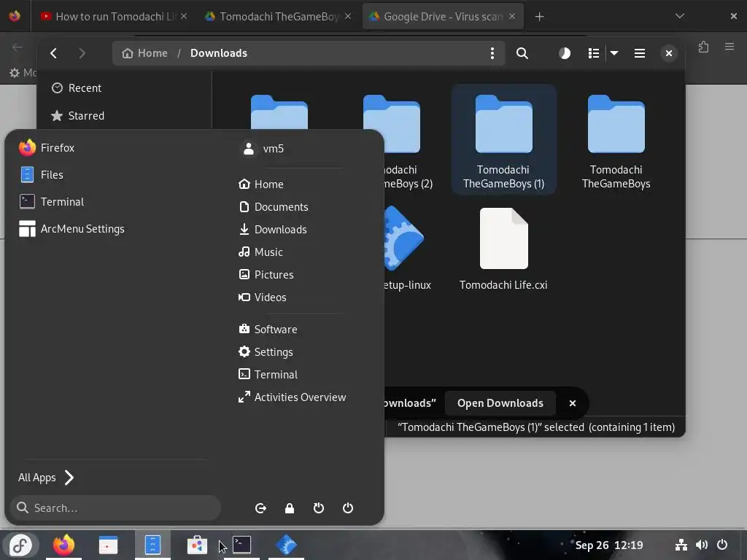The height and width of the screenshot is (560, 747).
Task: Focus the ArcMenu Search field
Action: (x=115, y=508)
